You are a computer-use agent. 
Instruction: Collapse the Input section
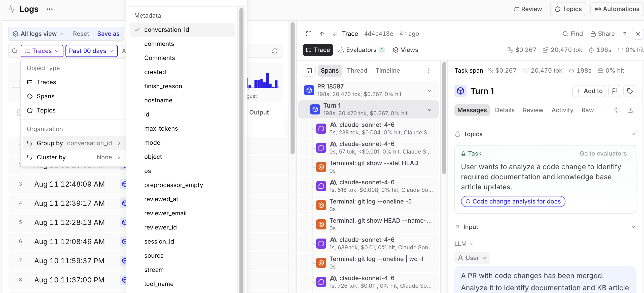pos(633,227)
